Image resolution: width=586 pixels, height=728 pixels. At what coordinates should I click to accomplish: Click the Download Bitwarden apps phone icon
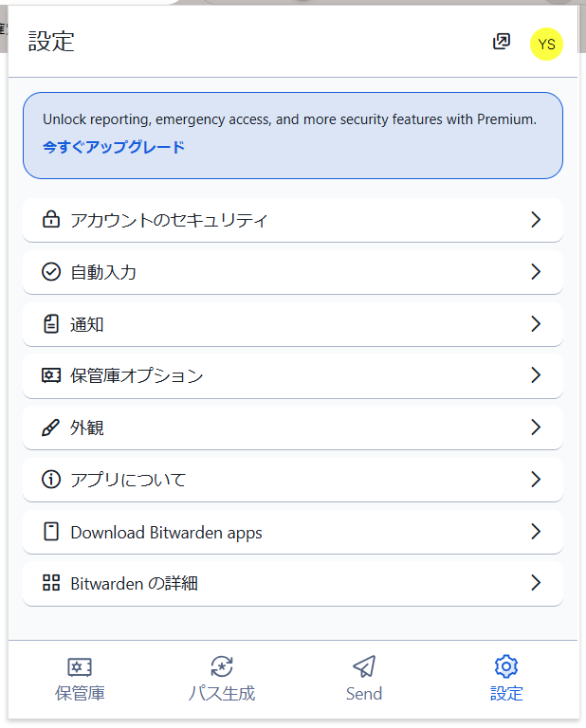click(x=51, y=532)
